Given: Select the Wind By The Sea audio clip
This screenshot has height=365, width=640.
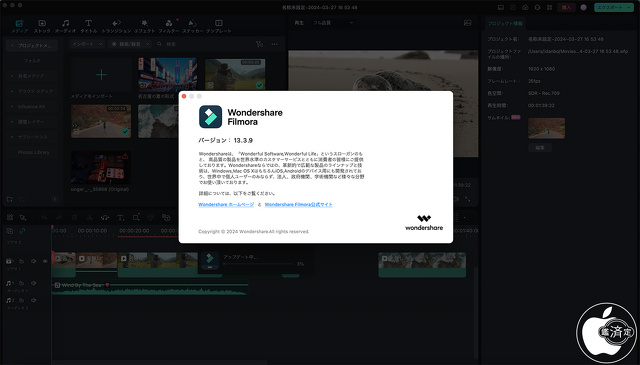Looking at the screenshot, I should (x=150, y=288).
